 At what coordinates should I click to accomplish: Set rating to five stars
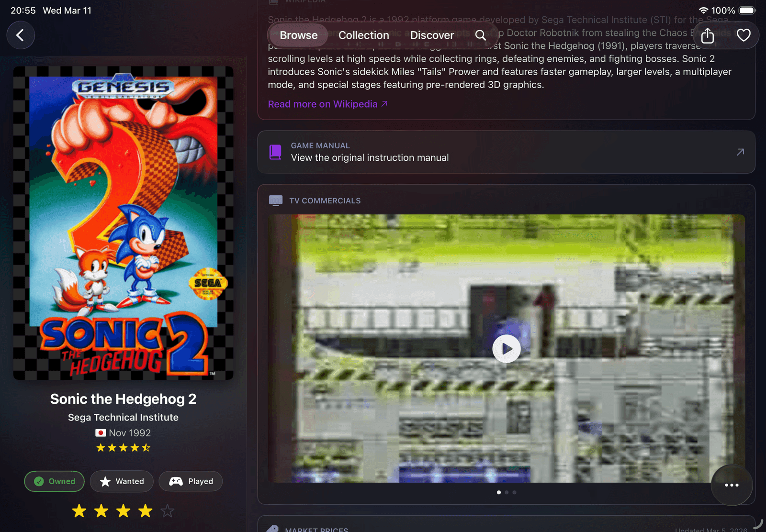167,511
